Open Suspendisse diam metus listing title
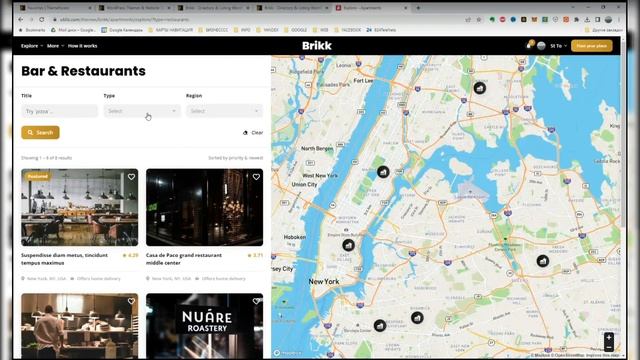This screenshot has height=360, width=640. click(64, 259)
